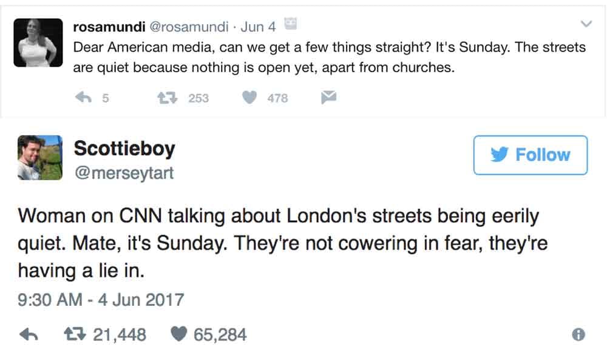607x364 pixels.
Task: Open the @merseytart handle link
Action: 123,173
